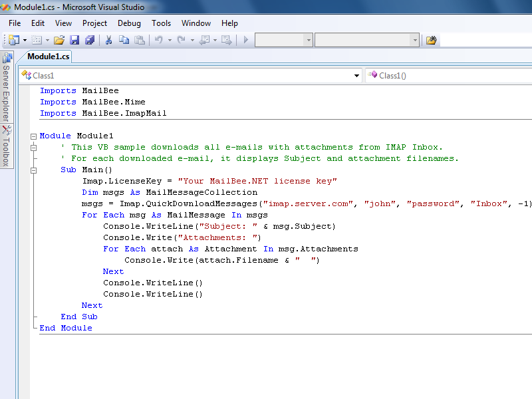Screen dimensions: 532x399
Task: Click "john" string literal
Action: 380,203
